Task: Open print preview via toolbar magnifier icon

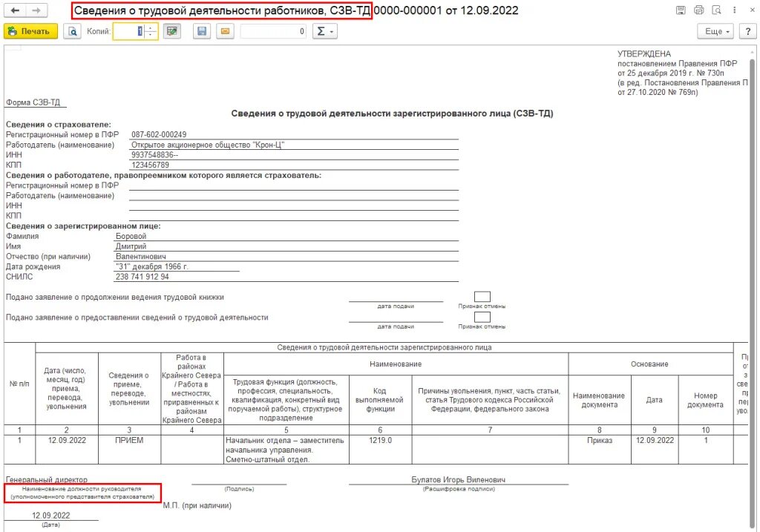Action: [72, 31]
